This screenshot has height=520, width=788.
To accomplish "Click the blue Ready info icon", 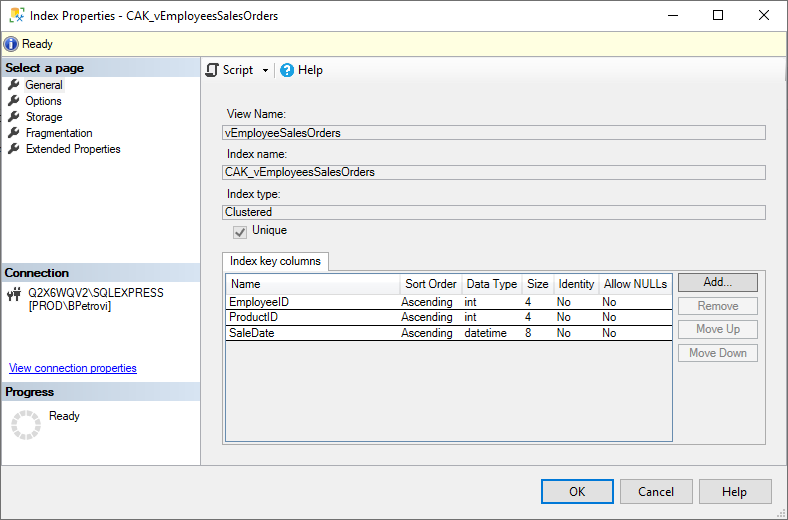I will [x=11, y=44].
